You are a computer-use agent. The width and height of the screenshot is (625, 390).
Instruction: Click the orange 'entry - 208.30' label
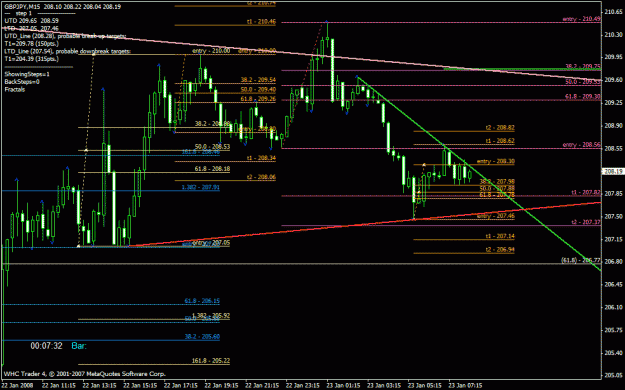point(495,161)
